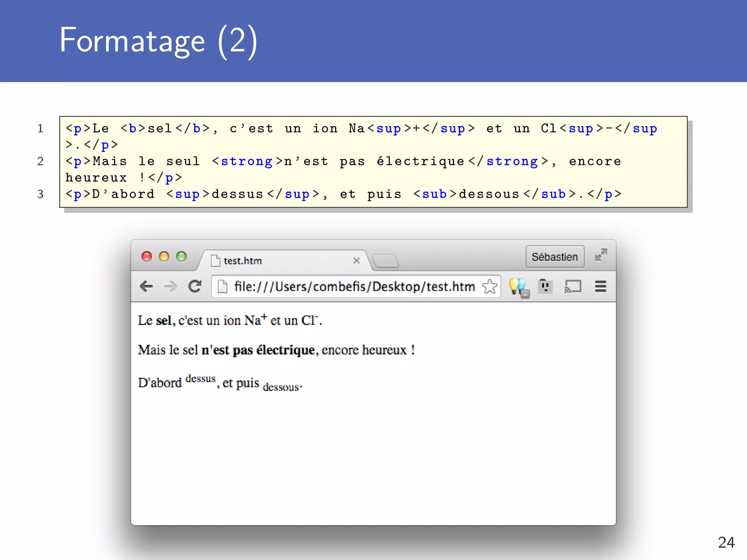Click the green zoom window button

pyautogui.click(x=181, y=257)
